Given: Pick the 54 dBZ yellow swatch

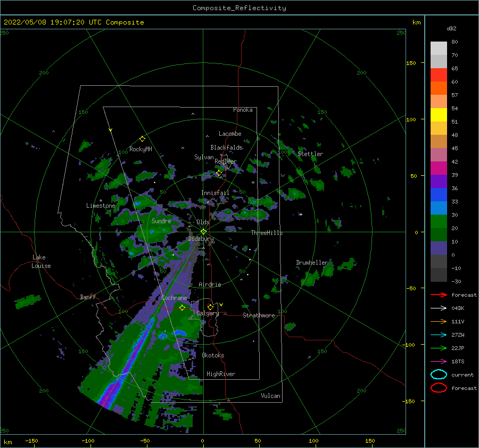Looking at the screenshot, I should 439,115.
